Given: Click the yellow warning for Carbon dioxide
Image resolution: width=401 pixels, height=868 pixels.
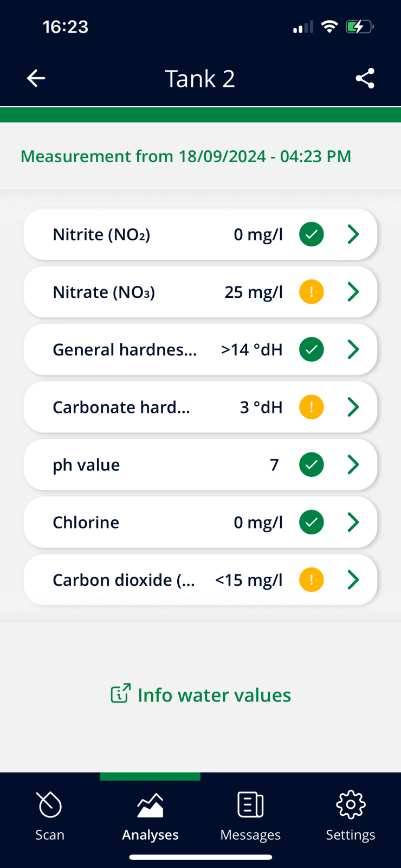Looking at the screenshot, I should (312, 580).
